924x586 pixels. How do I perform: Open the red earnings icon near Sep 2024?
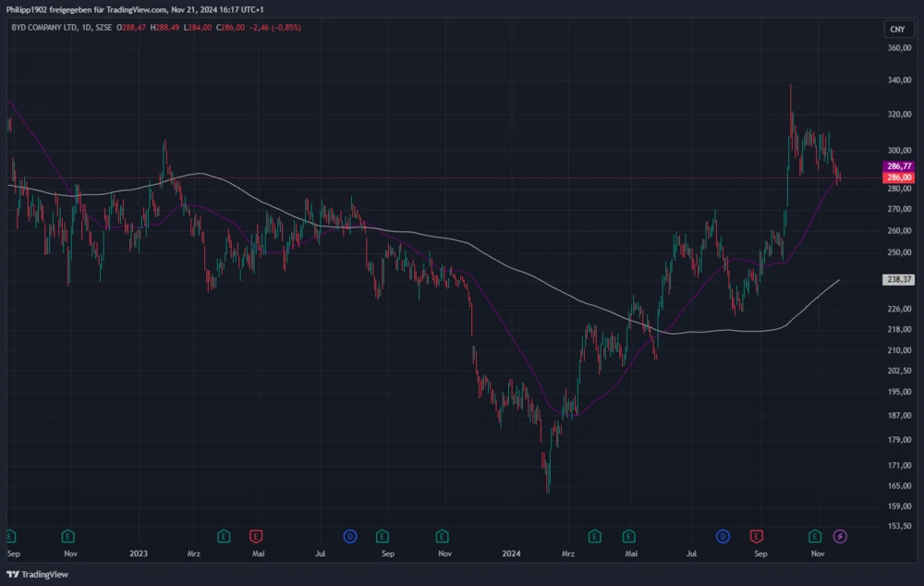pyautogui.click(x=757, y=535)
